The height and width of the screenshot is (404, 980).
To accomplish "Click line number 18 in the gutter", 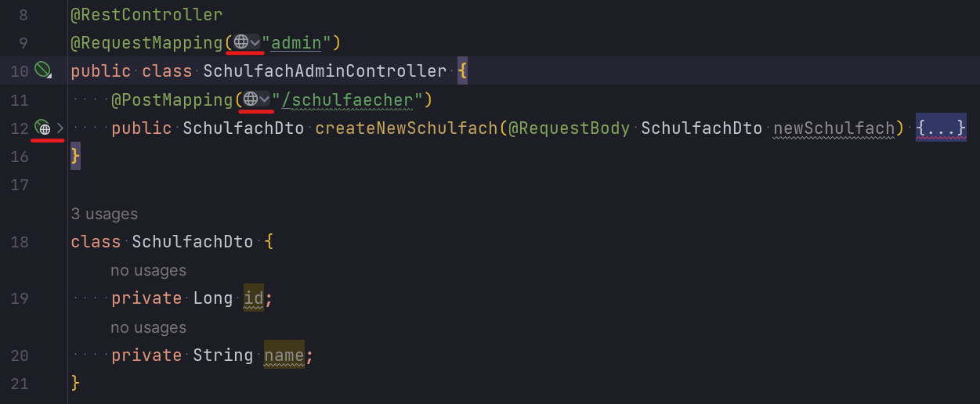I will (x=20, y=242).
